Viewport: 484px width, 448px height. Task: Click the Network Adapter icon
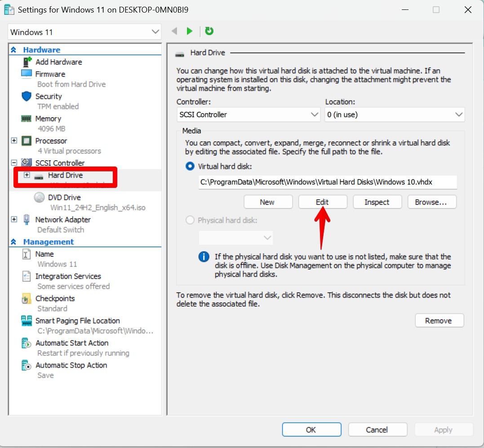27,220
